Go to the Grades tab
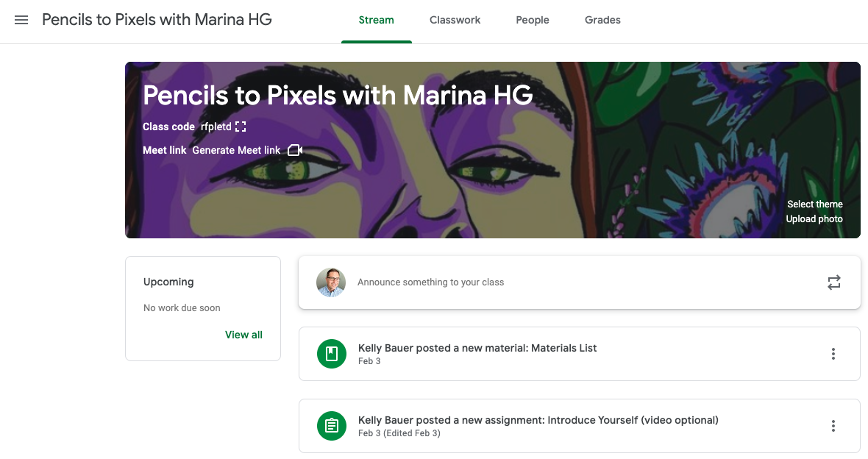 point(603,20)
